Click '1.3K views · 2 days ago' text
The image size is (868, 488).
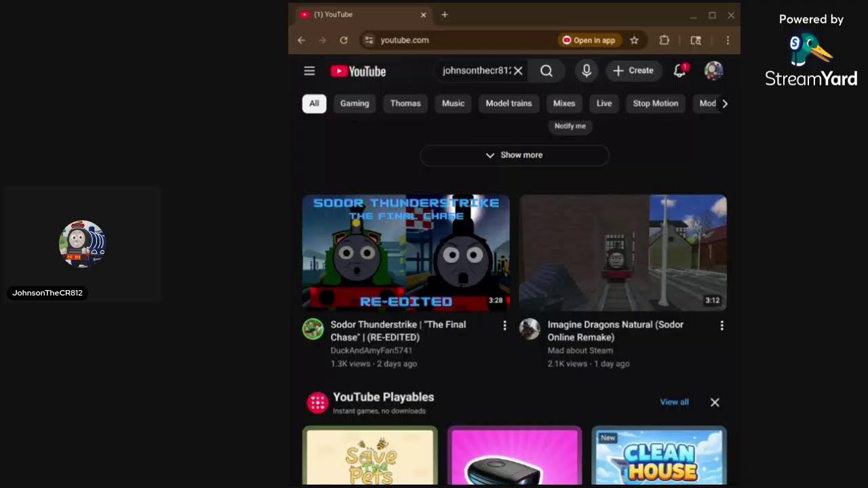[x=374, y=364]
